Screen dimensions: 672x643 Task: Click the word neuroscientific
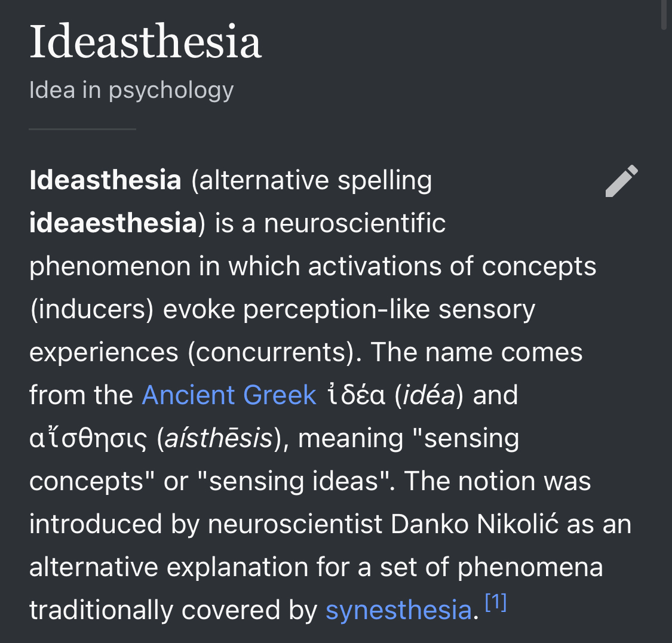(x=355, y=223)
